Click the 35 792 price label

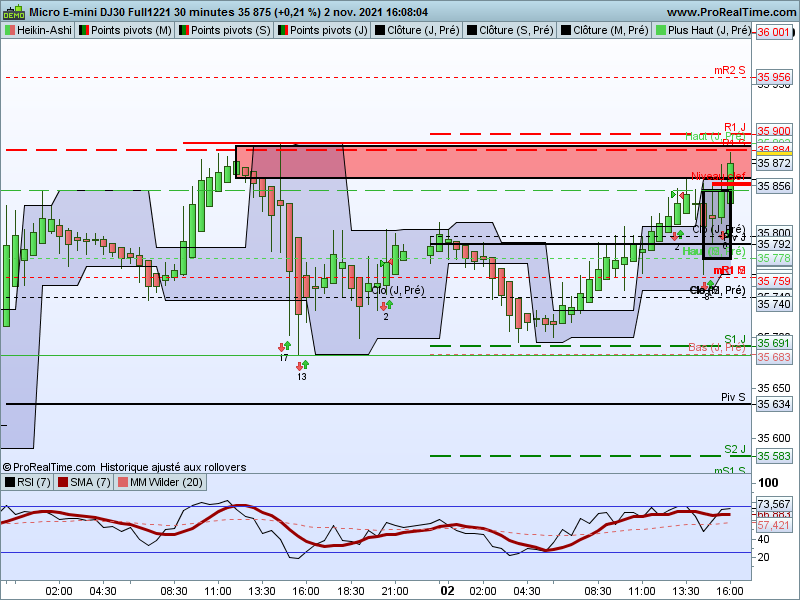coord(773,244)
